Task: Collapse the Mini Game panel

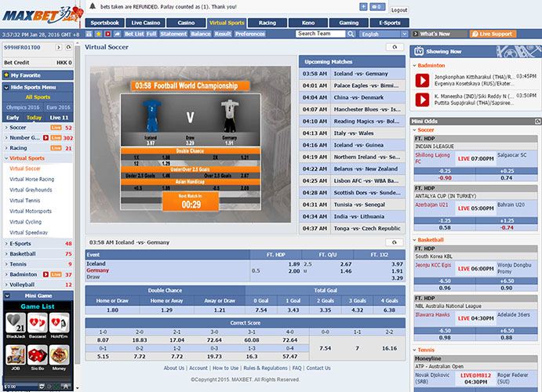Action: (7, 296)
